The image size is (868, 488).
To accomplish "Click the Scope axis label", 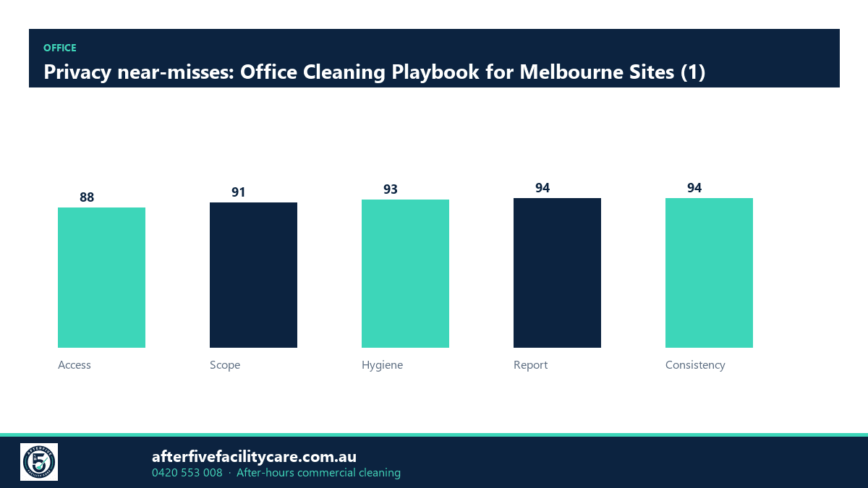I will (x=225, y=365).
